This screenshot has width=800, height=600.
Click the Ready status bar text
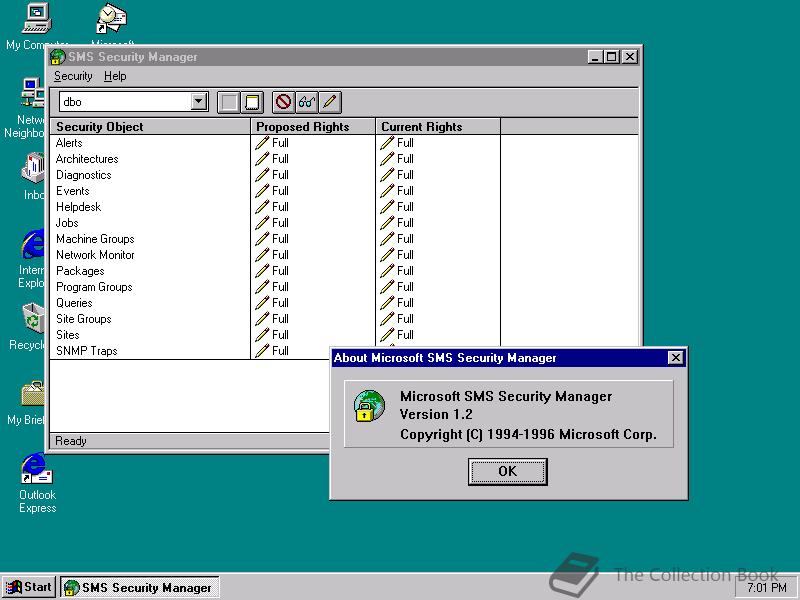pos(71,441)
